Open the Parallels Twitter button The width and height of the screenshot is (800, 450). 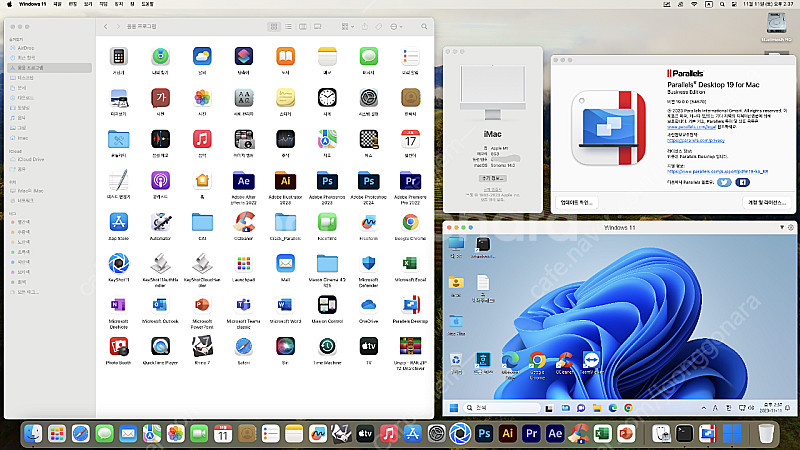724,182
